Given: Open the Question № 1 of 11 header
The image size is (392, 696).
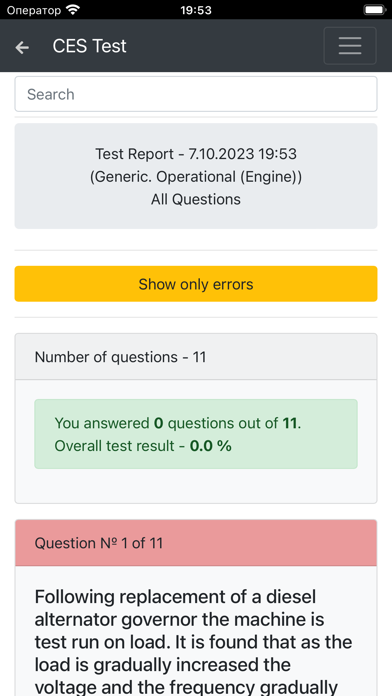Looking at the screenshot, I should [x=196, y=543].
